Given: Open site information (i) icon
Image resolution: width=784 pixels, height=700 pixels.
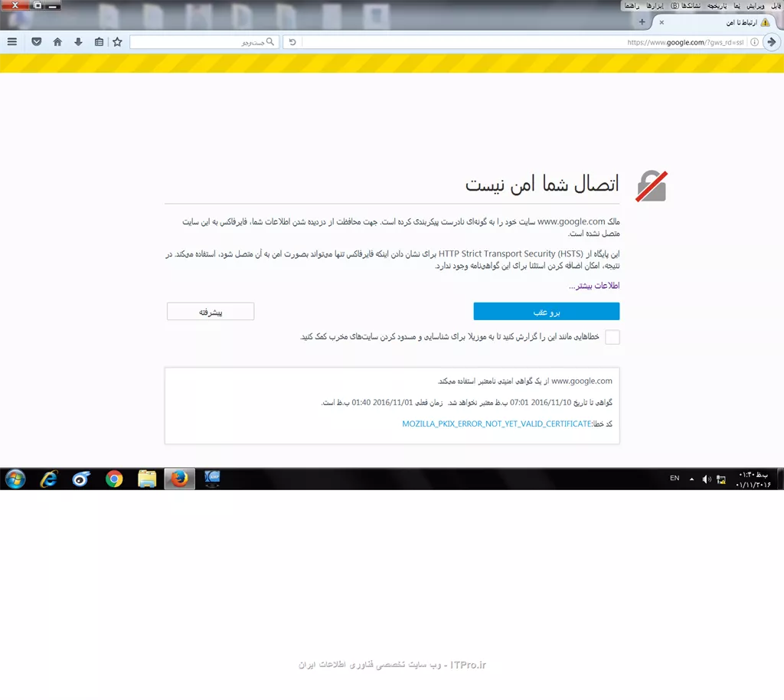Looking at the screenshot, I should pos(754,42).
